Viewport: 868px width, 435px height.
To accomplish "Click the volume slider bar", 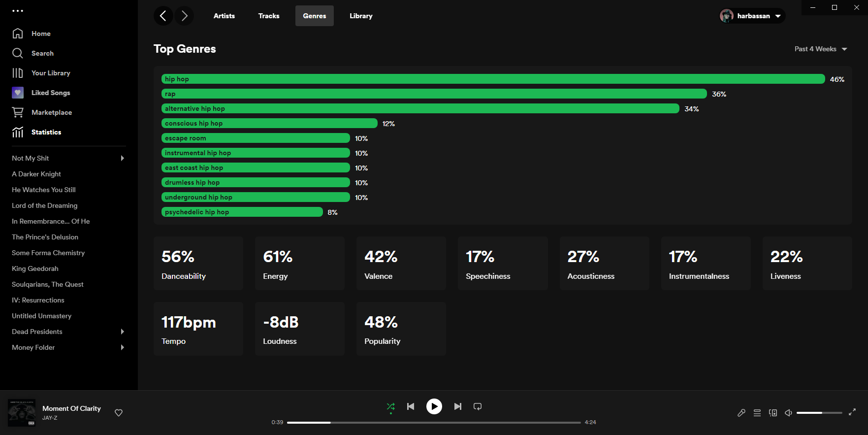I will (x=819, y=413).
